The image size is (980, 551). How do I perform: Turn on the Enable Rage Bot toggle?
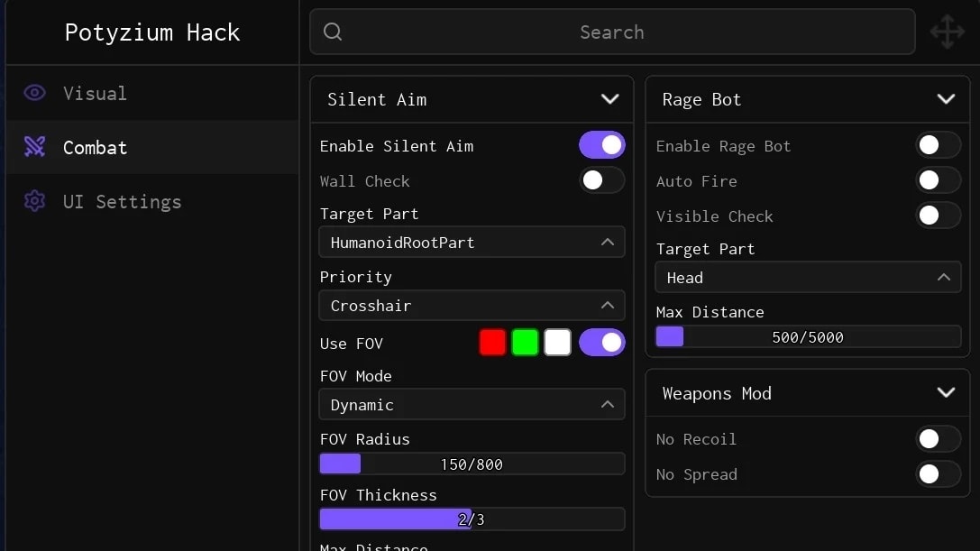click(x=939, y=145)
